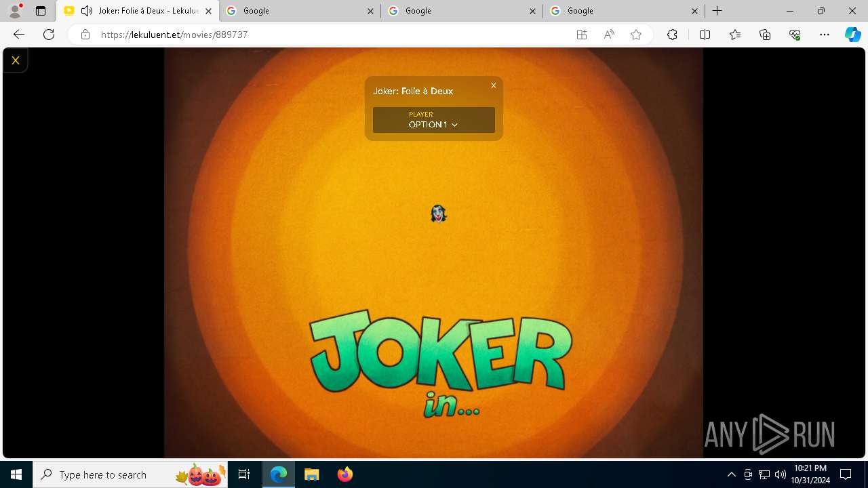Close the first Google tab
868x488 pixels.
(x=370, y=11)
